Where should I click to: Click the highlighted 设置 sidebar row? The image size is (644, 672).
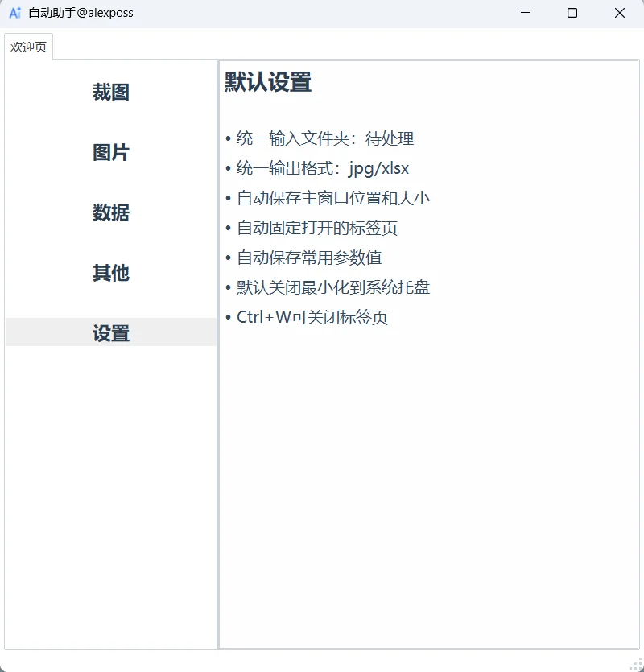coord(110,332)
